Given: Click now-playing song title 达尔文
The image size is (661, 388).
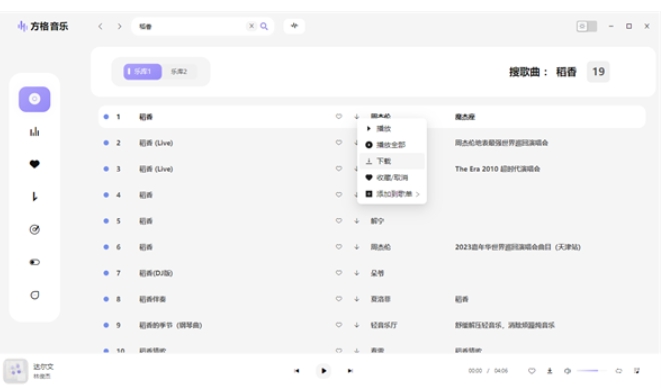Looking at the screenshot, I should [43, 366].
